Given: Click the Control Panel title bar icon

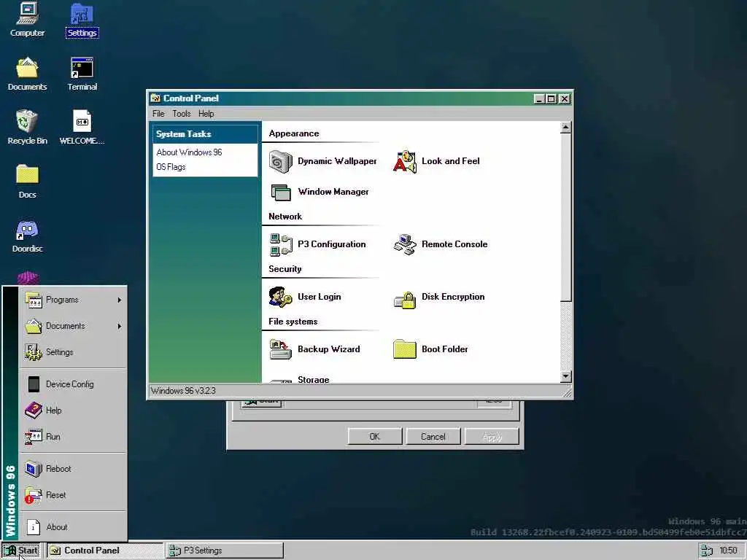Looking at the screenshot, I should (155, 98).
